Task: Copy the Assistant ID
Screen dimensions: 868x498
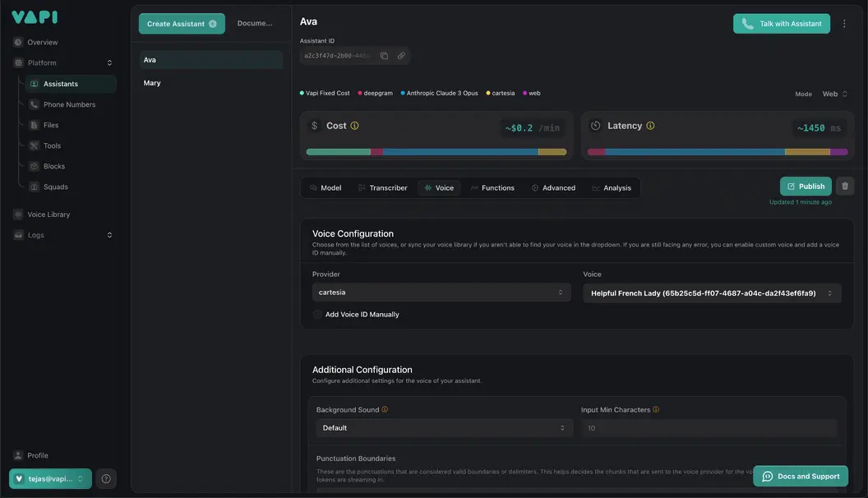Action: [x=384, y=56]
